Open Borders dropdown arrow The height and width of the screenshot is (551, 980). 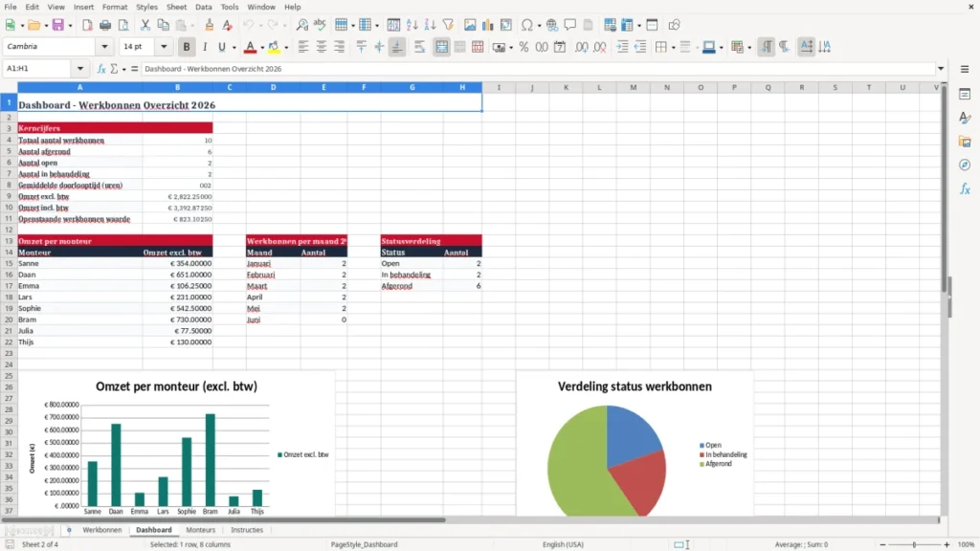point(673,48)
